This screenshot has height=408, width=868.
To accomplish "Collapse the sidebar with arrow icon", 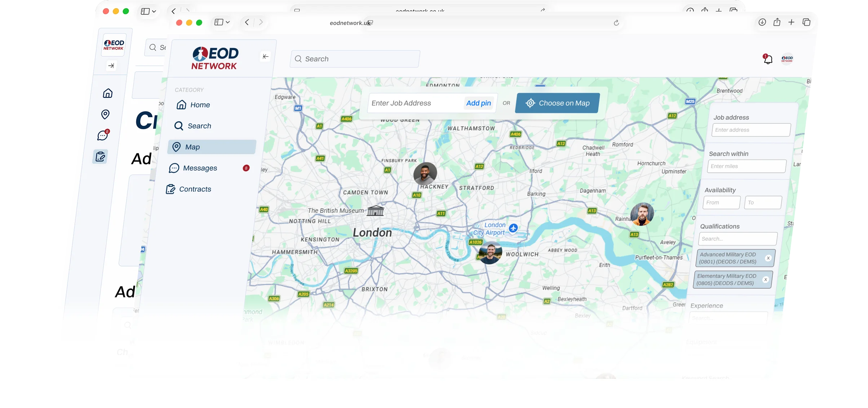I will pos(265,56).
